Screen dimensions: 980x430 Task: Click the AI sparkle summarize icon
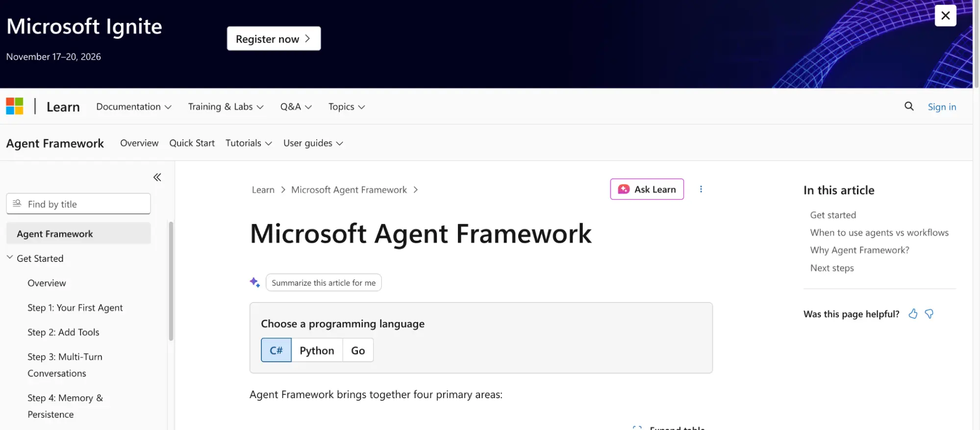pyautogui.click(x=255, y=282)
